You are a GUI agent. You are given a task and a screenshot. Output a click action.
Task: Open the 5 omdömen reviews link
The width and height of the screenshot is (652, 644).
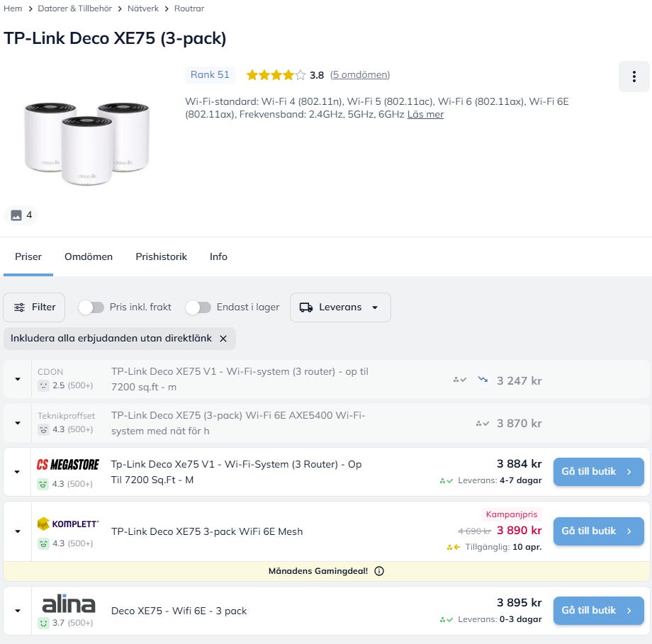point(360,75)
